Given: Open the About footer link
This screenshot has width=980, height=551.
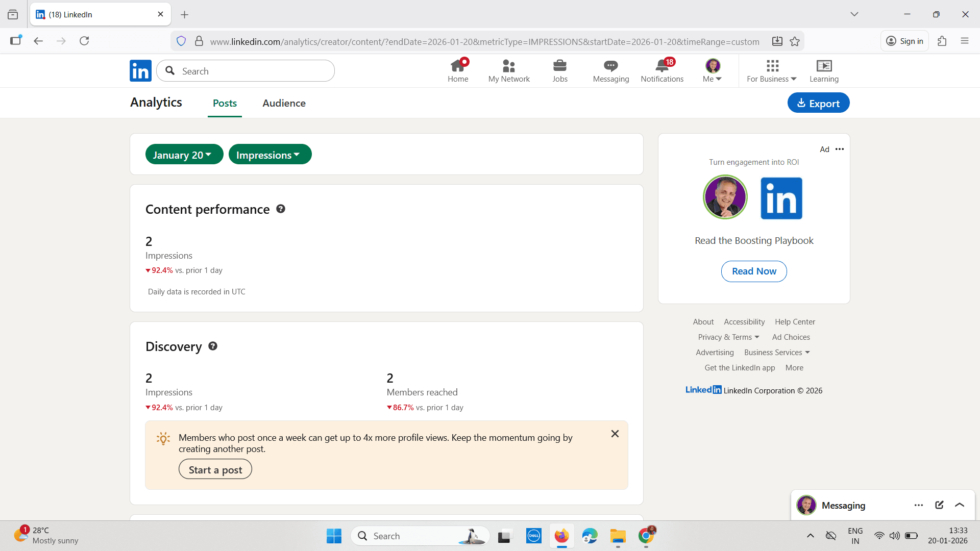Looking at the screenshot, I should (x=703, y=322).
